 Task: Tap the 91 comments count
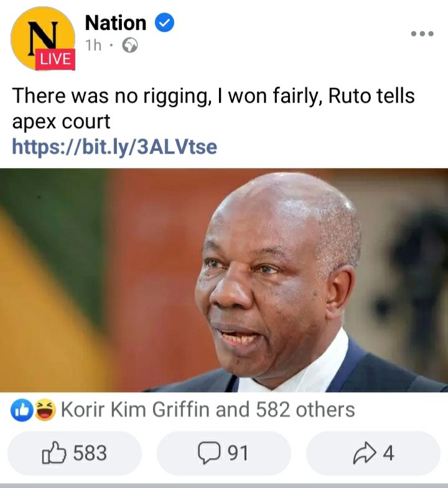click(238, 453)
